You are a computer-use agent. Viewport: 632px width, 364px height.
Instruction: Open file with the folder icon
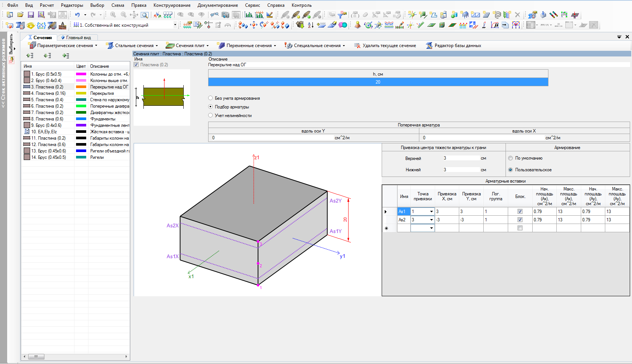coord(20,15)
